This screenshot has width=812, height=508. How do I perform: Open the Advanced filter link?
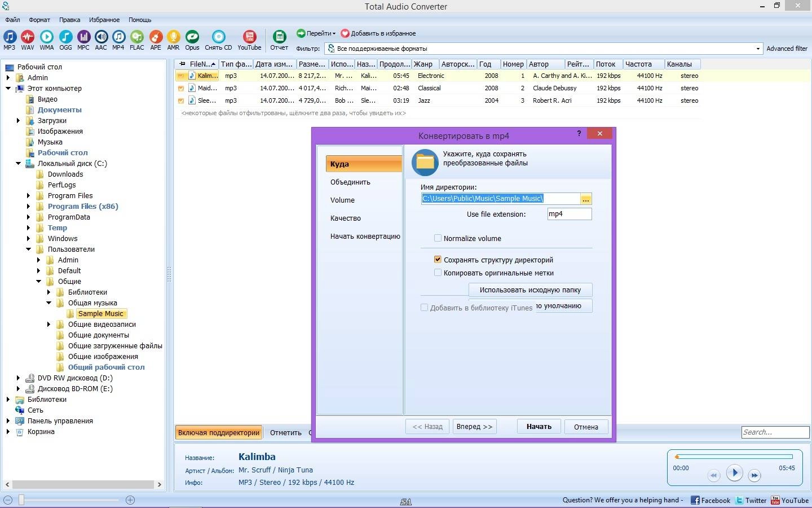coord(787,49)
